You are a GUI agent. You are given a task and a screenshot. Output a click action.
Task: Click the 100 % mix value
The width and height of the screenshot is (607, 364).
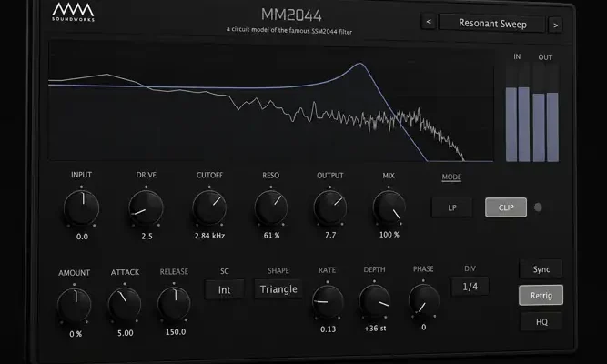pyautogui.click(x=389, y=235)
